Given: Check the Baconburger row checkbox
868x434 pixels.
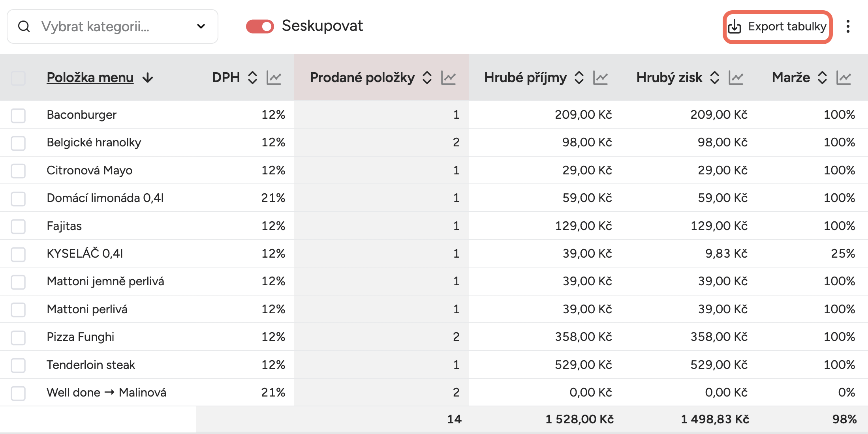Looking at the screenshot, I should pos(18,115).
